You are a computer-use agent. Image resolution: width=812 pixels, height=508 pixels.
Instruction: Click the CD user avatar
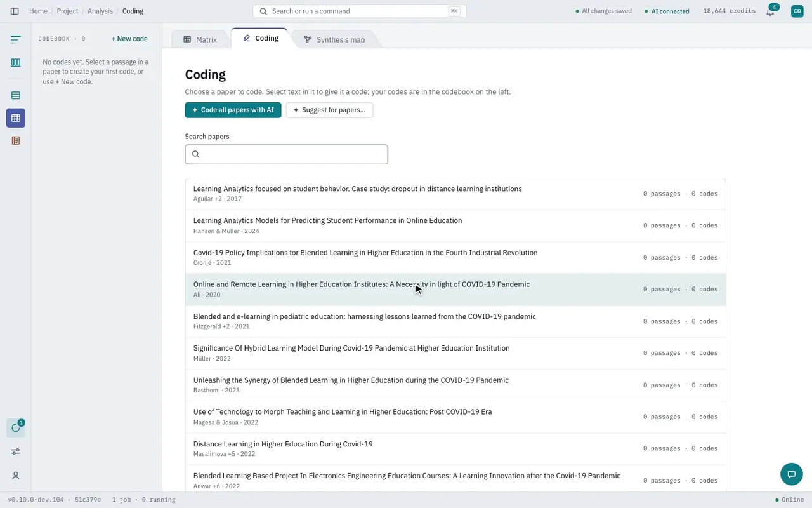pos(797,11)
